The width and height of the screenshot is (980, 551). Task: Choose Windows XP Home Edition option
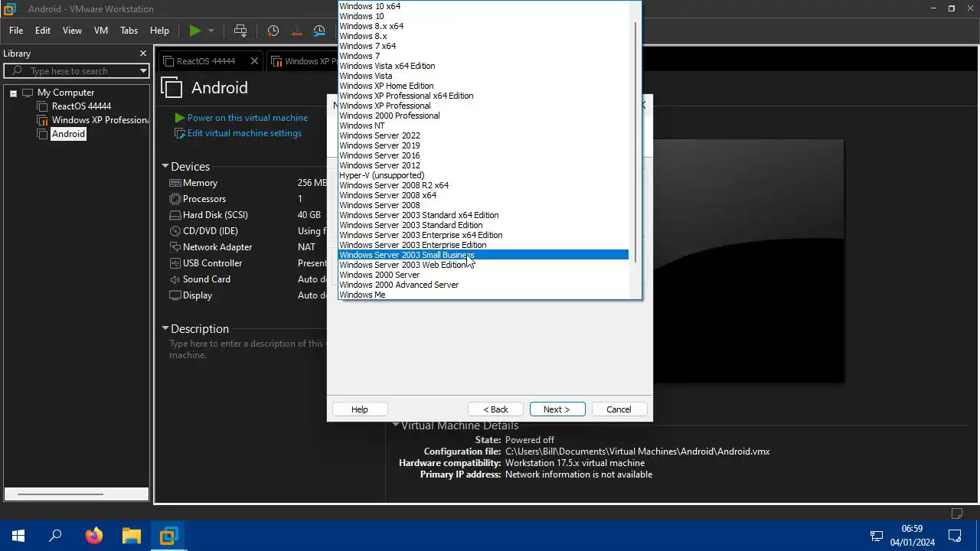pos(483,86)
